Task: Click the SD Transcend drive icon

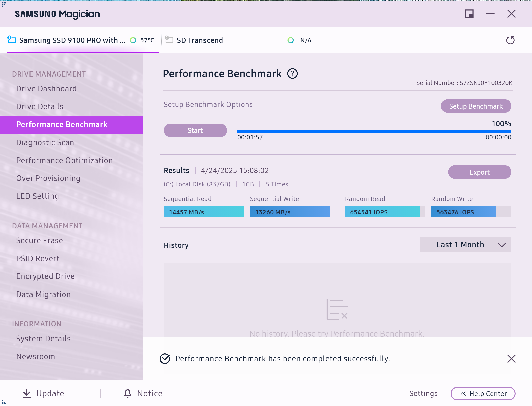Action: tap(169, 39)
